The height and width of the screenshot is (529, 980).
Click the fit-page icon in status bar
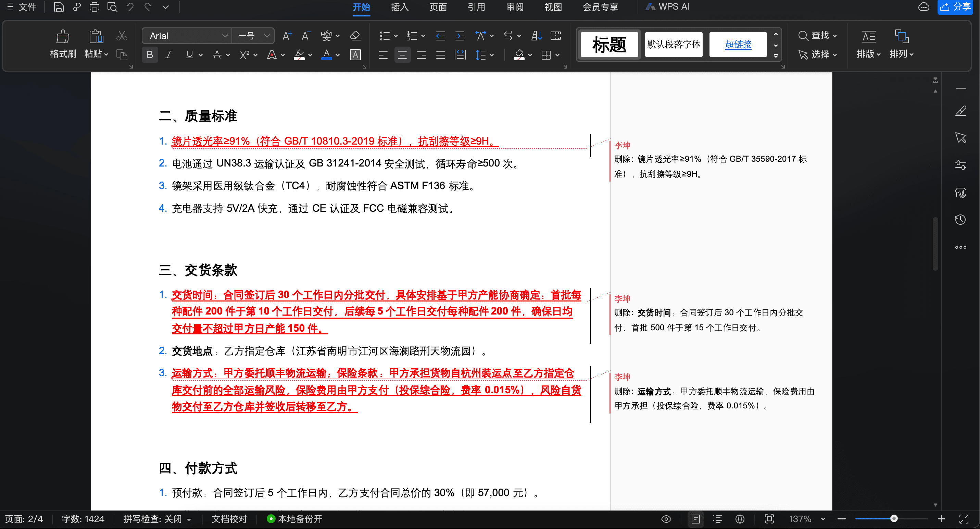click(769, 519)
